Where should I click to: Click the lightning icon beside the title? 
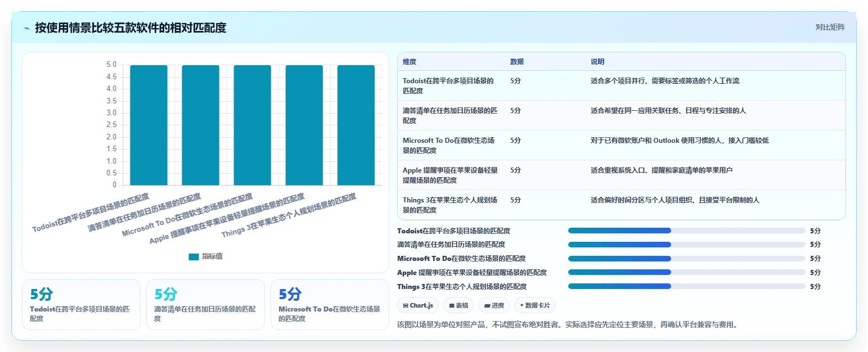point(26,28)
